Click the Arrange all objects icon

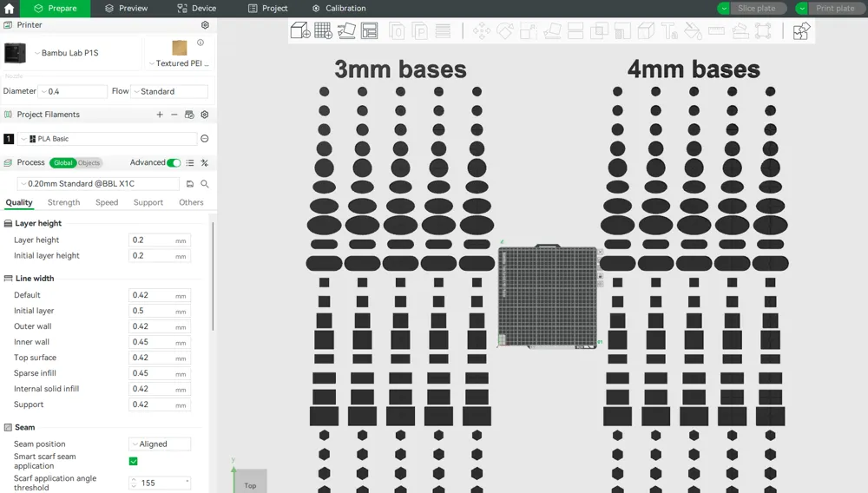coord(370,31)
